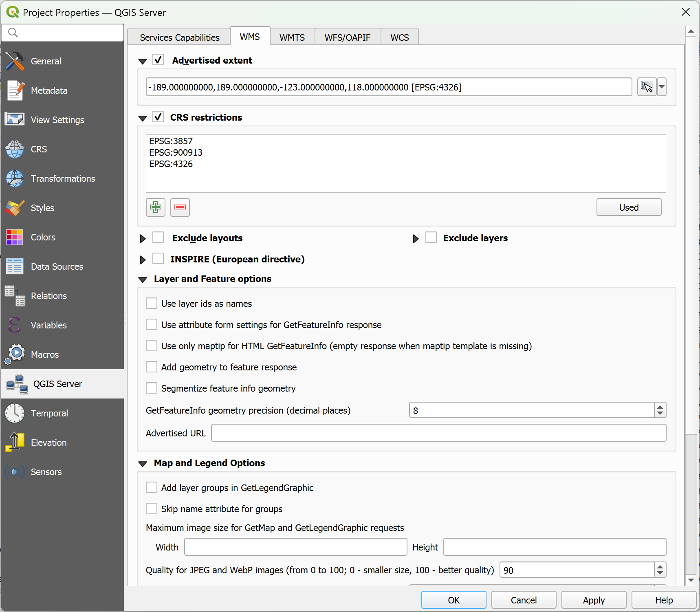Click the Advertised URL input field
Screen dimensions: 700x612
[x=439, y=433]
